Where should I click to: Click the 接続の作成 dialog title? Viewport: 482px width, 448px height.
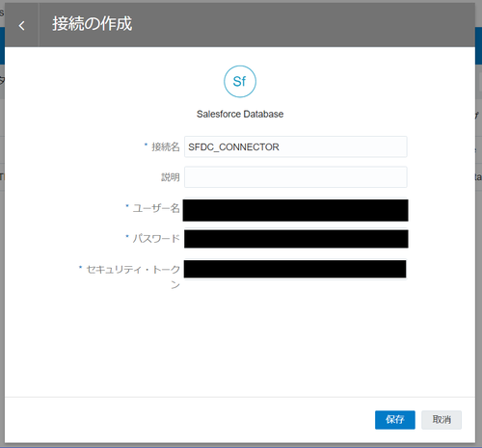tap(93, 24)
